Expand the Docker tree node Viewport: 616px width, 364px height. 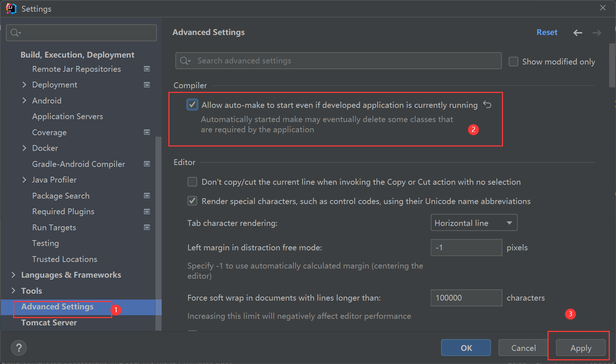pyautogui.click(x=24, y=148)
